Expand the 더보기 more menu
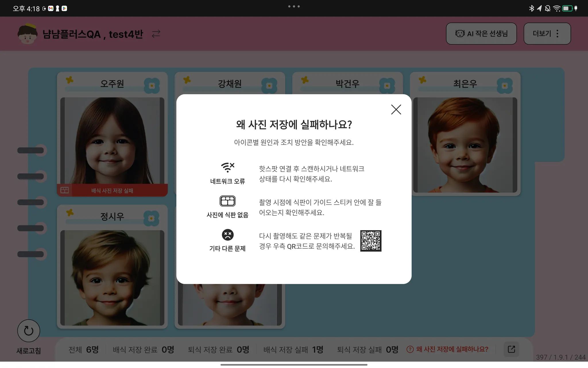The width and height of the screenshot is (588, 368). [x=547, y=34]
